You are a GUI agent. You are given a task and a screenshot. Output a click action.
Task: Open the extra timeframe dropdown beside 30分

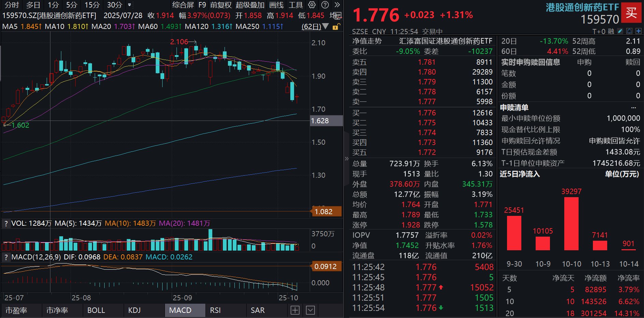click(x=130, y=4)
